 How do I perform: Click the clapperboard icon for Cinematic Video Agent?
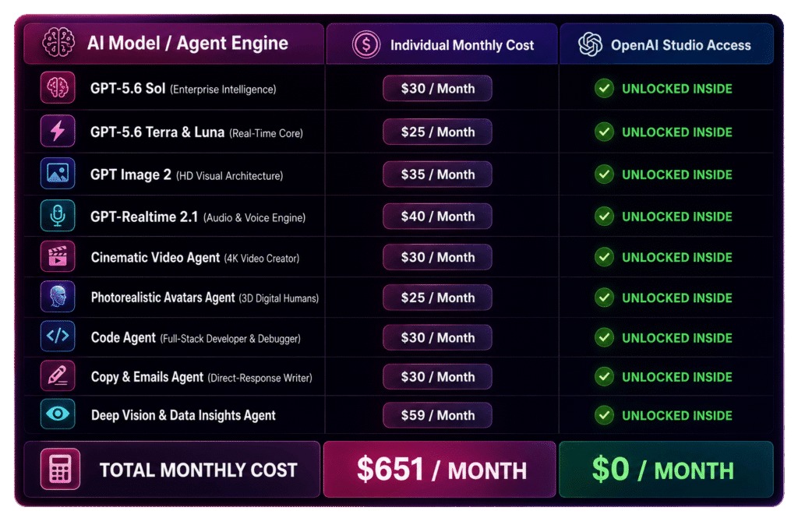[x=58, y=256]
